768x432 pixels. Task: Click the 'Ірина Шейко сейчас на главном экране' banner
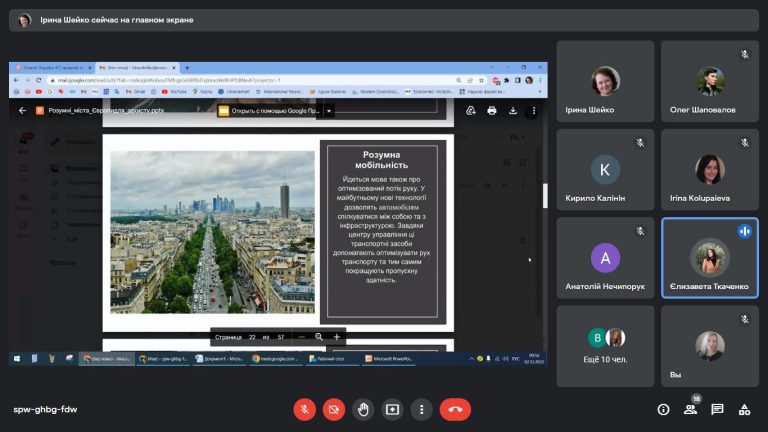[384, 20]
